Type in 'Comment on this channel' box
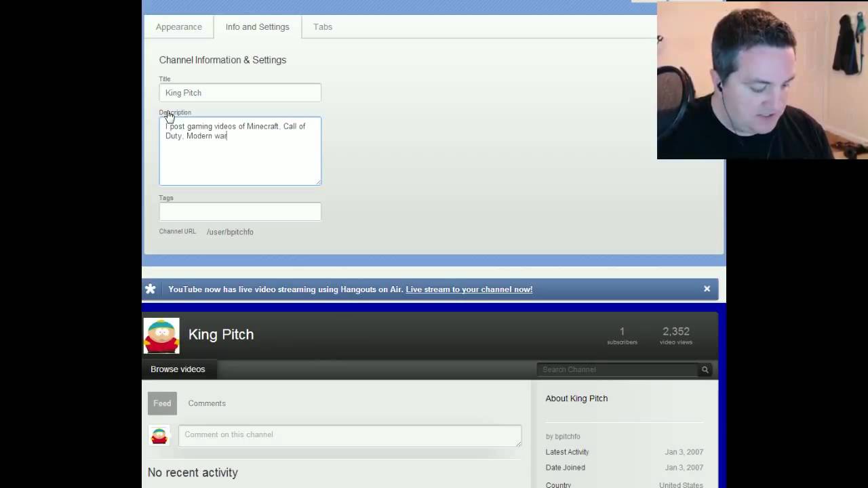The image size is (868, 488). 350,436
